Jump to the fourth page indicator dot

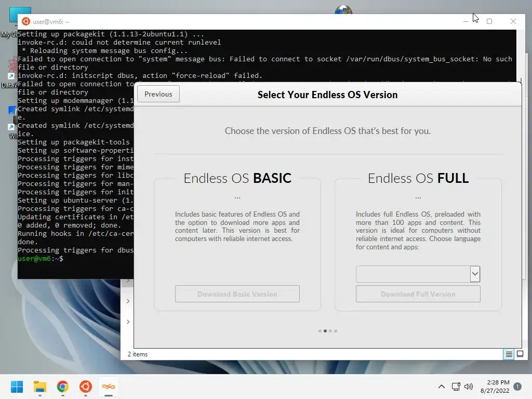click(336, 331)
